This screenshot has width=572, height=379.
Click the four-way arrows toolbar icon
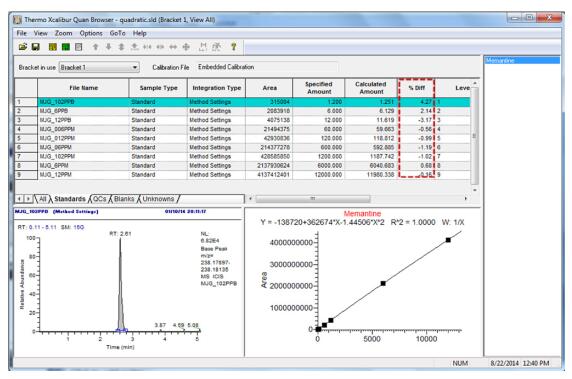[x=186, y=47]
